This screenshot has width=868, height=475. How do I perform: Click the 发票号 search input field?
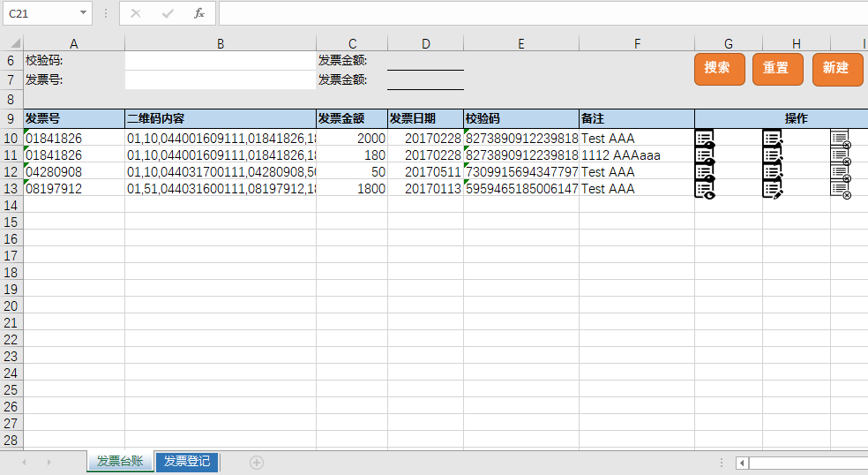[x=220, y=79]
